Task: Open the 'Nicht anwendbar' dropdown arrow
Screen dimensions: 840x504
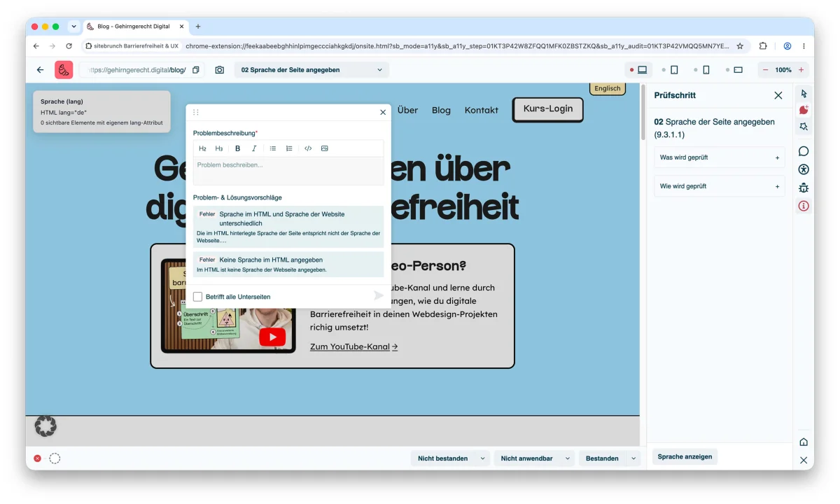Action: tap(568, 458)
